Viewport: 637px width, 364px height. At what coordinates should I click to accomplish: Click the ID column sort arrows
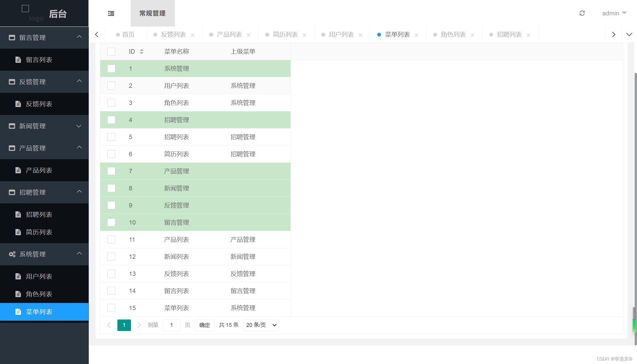pos(142,52)
